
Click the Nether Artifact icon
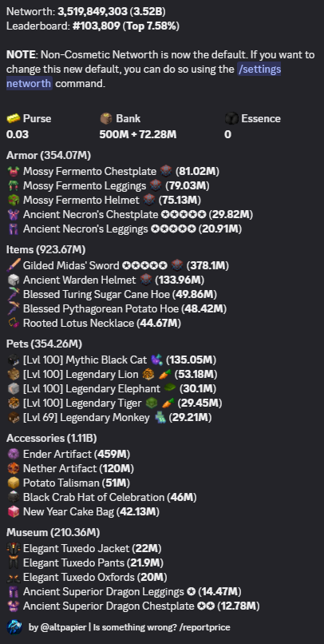coord(13,469)
